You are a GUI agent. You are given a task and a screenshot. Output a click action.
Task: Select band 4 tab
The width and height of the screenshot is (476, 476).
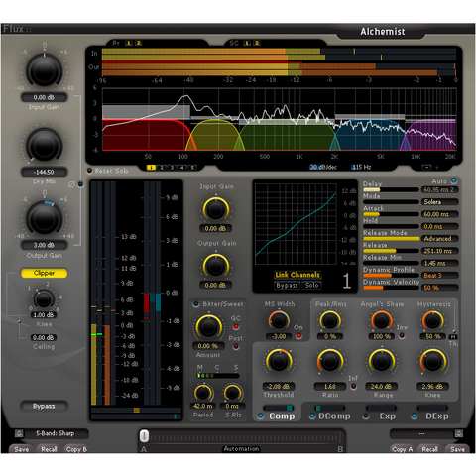pos(181,168)
